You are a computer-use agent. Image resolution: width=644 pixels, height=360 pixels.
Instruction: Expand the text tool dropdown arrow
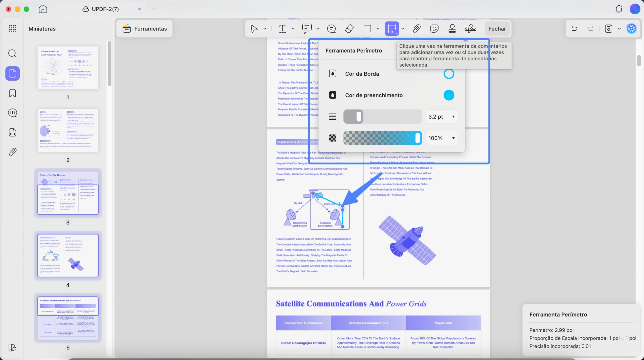293,29
